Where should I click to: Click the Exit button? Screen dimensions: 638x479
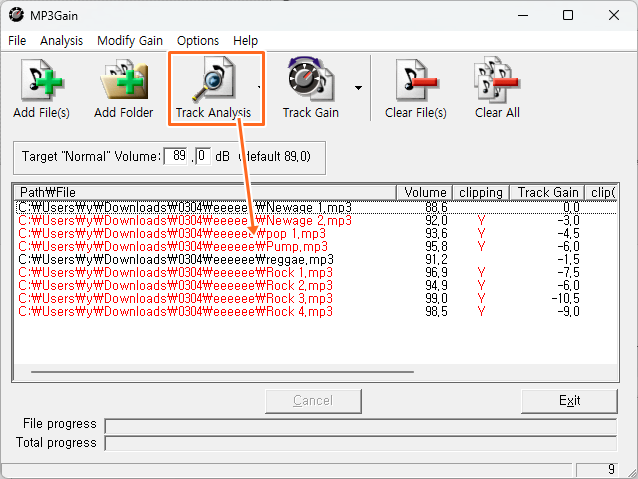click(x=569, y=401)
